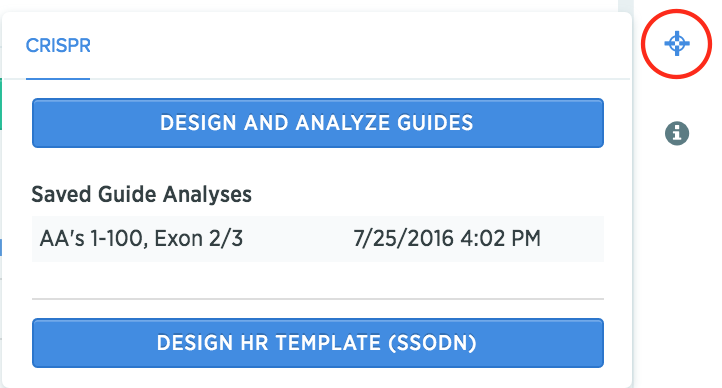
Task: Select the saved guide analysis row
Action: (318, 239)
